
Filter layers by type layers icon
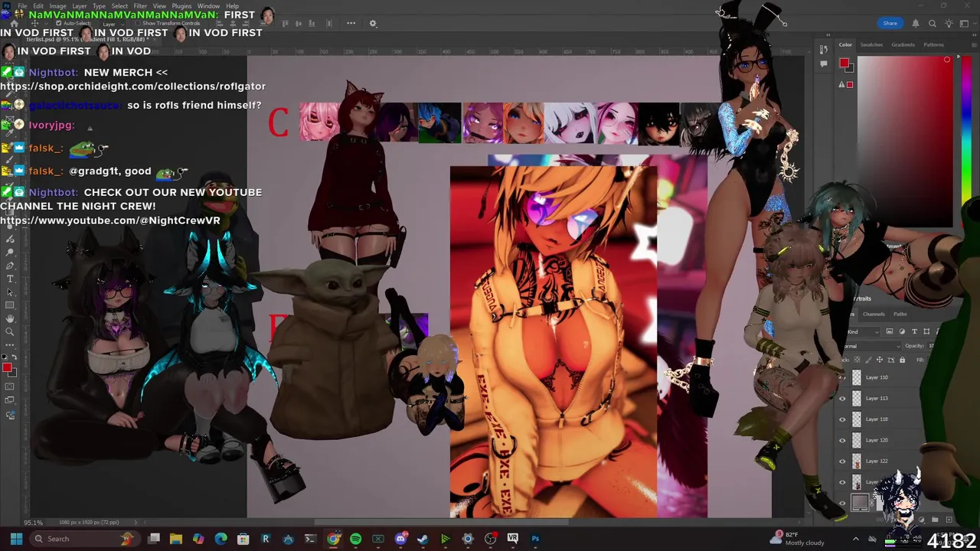pyautogui.click(x=915, y=331)
